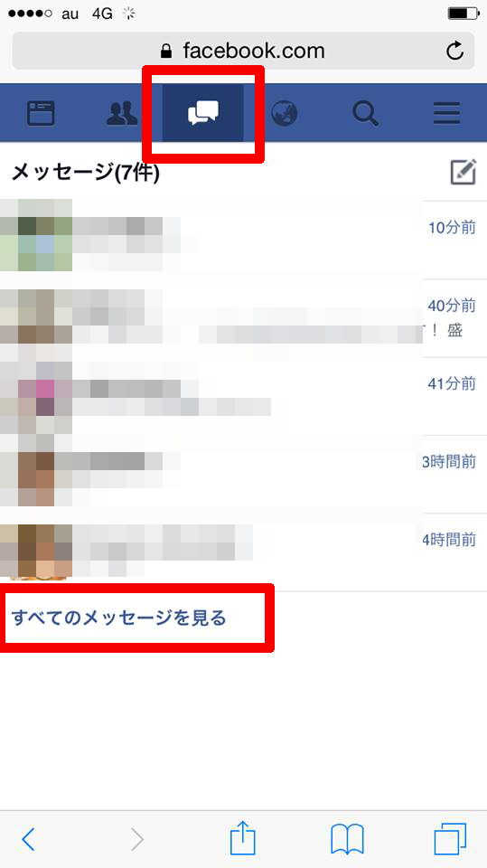Go back with Safari back arrow
Image resolution: width=487 pixels, height=868 pixels.
tap(28, 840)
